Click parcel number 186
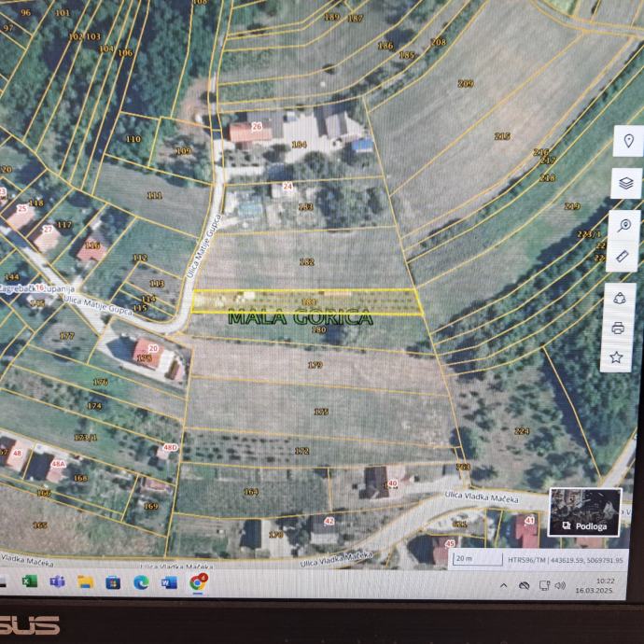The height and width of the screenshot is (644, 644). (385, 46)
